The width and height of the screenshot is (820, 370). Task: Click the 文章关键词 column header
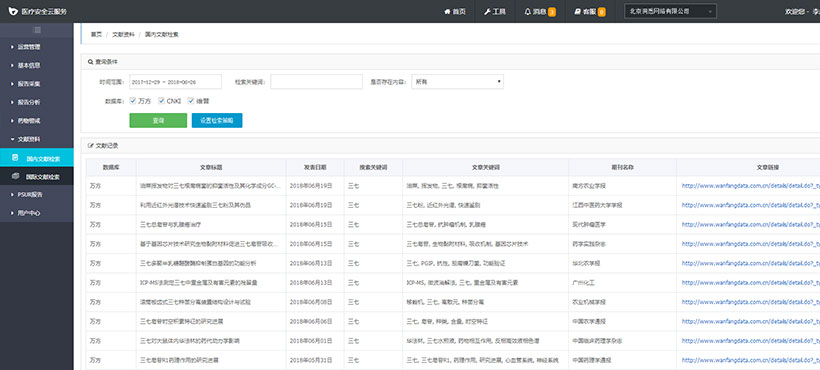click(x=485, y=167)
